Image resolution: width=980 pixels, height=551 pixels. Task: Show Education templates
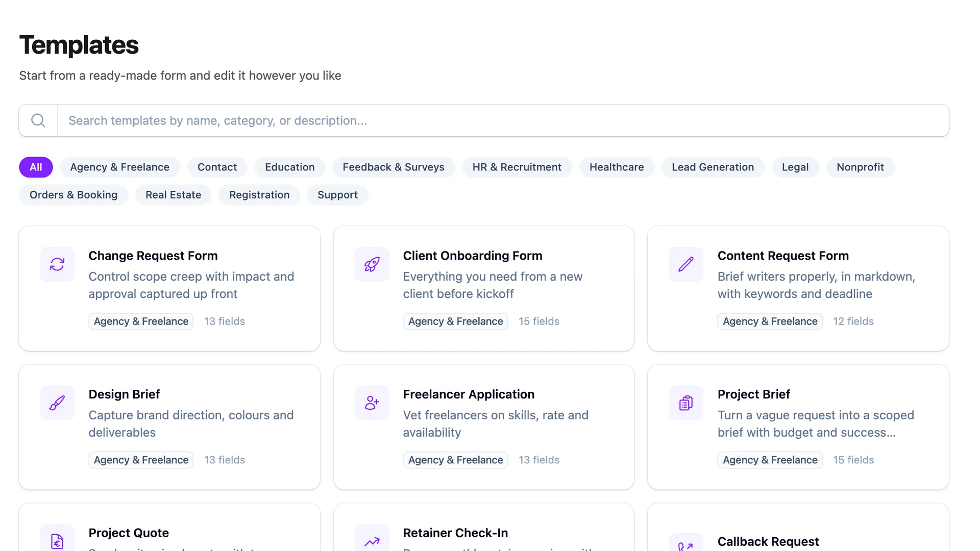click(289, 167)
